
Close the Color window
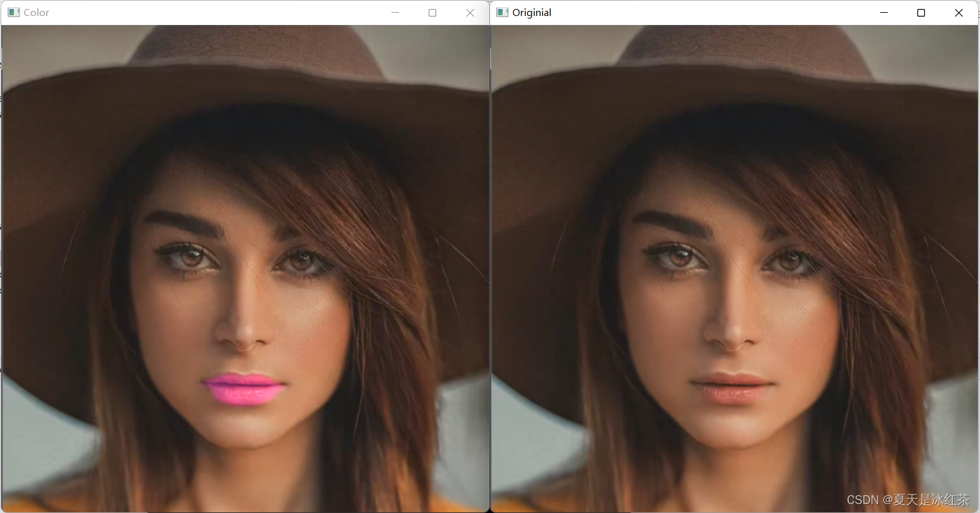click(470, 13)
